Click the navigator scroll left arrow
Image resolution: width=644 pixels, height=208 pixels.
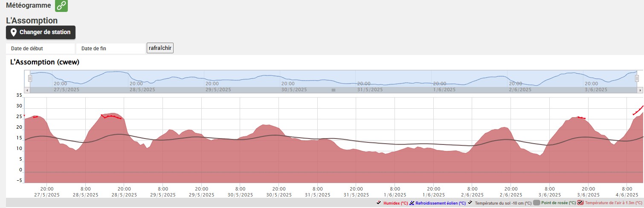[x=27, y=90]
